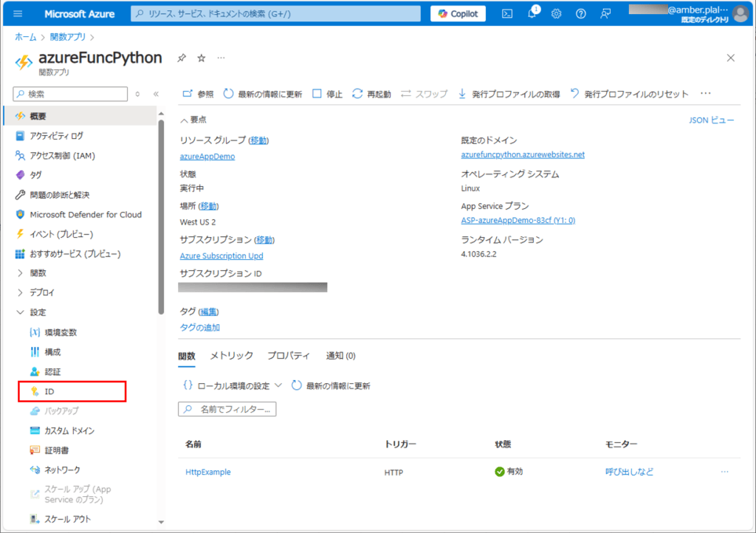Open the Azure portal hamburger menu
756x533 pixels.
(x=16, y=13)
